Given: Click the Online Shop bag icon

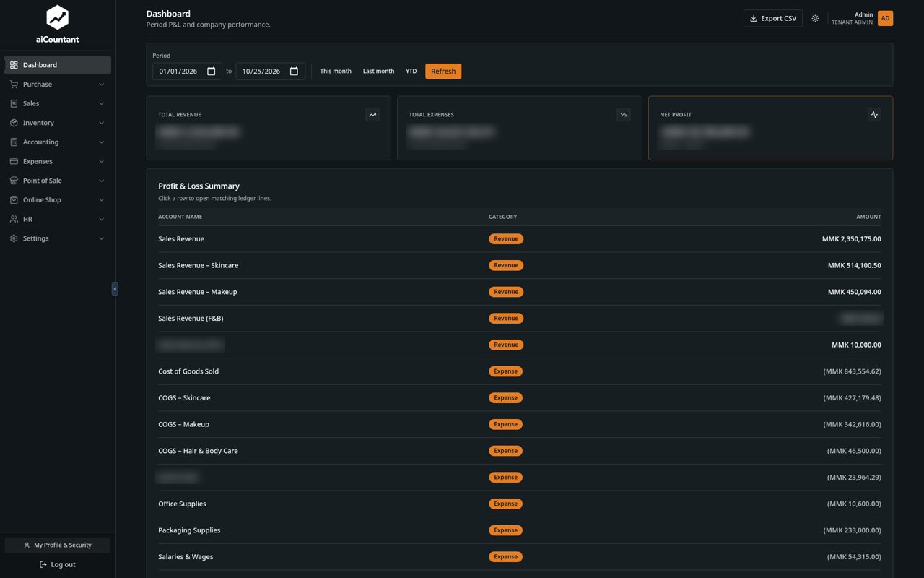Looking at the screenshot, I should tap(14, 200).
